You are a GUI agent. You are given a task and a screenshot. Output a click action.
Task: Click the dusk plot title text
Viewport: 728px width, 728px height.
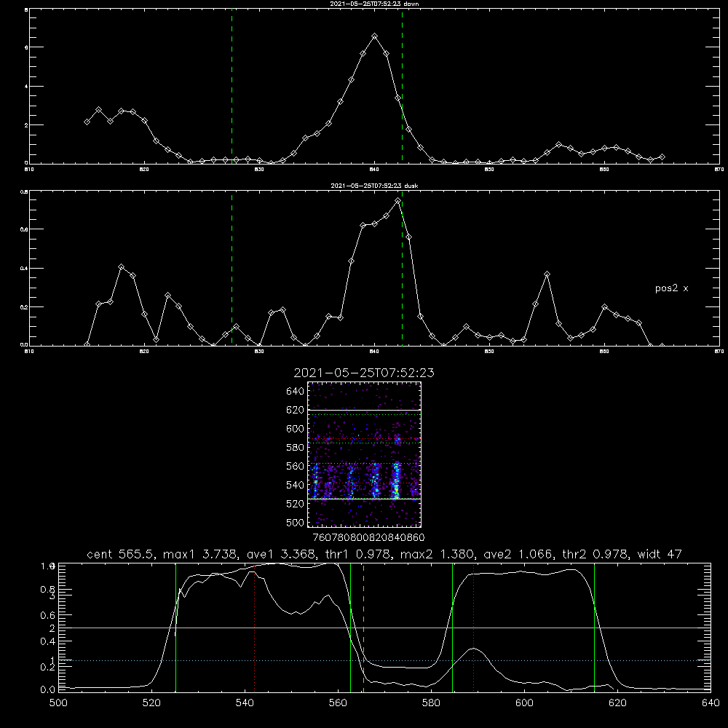click(x=374, y=186)
